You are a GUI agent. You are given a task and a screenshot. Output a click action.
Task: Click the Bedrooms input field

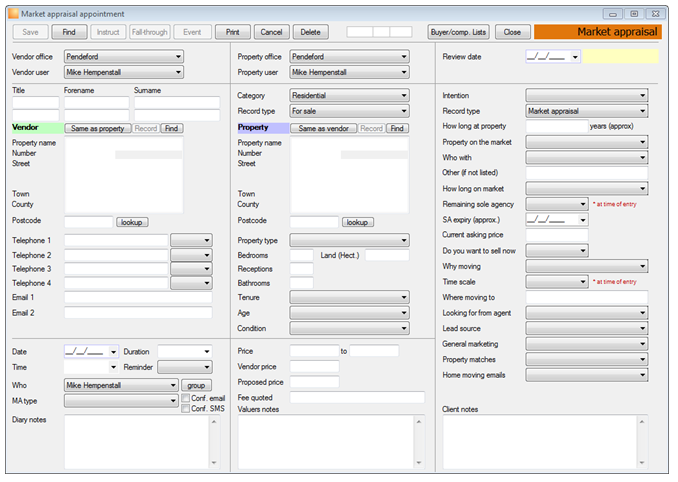click(x=301, y=255)
